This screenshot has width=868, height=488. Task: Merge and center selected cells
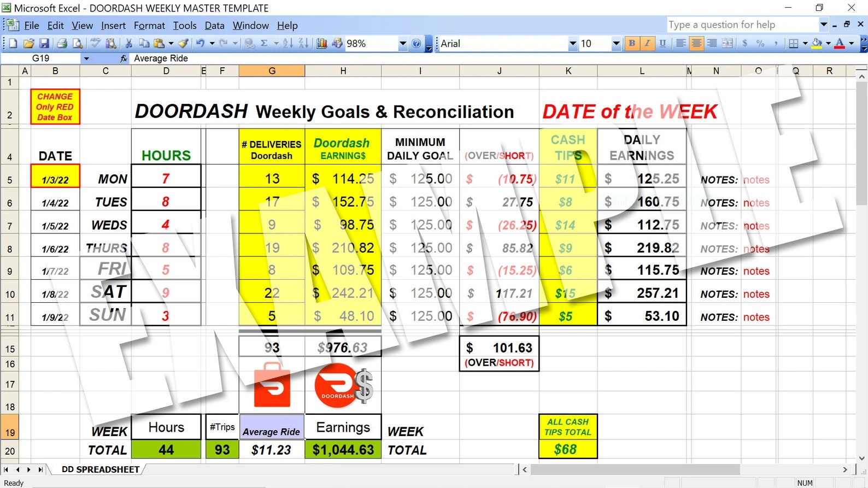pyautogui.click(x=728, y=43)
